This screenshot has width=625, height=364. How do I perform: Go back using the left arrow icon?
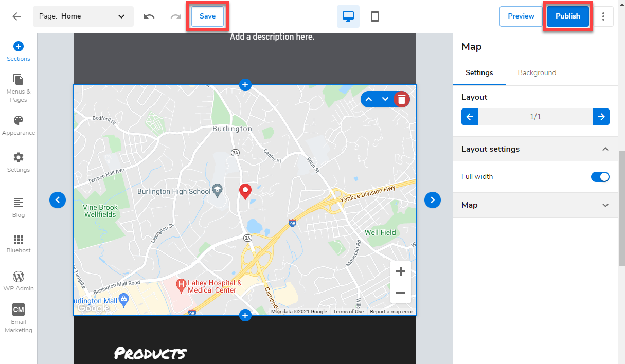tap(16, 16)
